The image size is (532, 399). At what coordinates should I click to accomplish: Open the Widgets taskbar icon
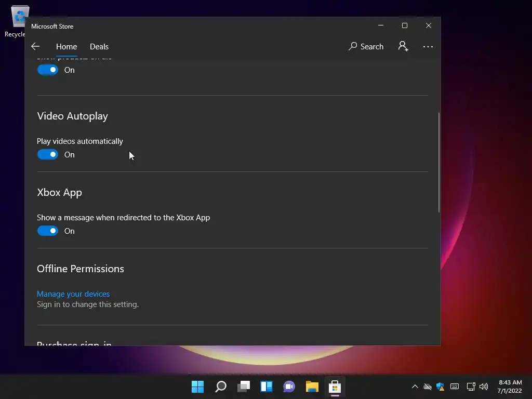(267, 387)
